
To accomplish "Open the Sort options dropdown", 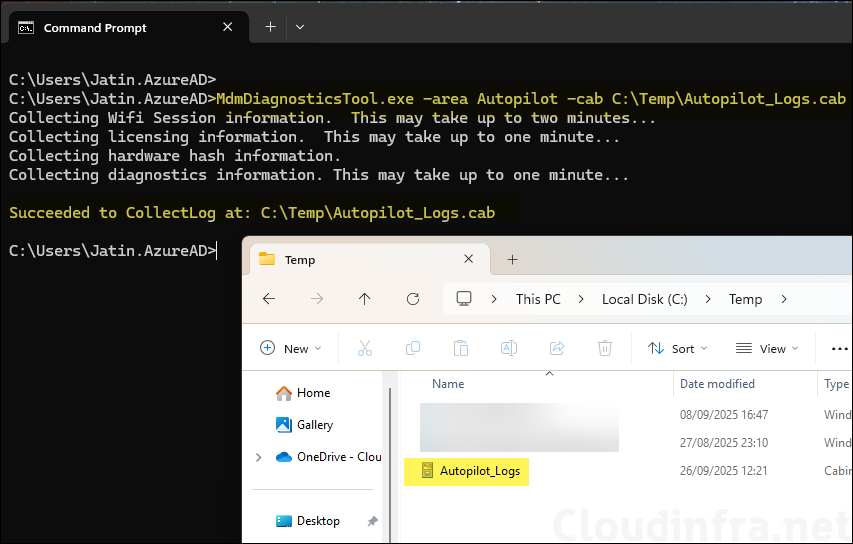I will (677, 348).
